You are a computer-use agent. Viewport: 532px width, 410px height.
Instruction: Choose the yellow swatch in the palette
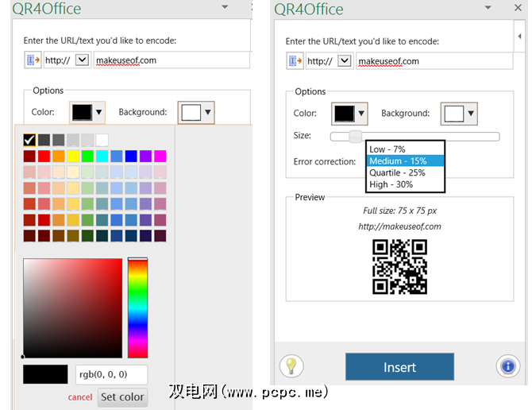coord(73,156)
